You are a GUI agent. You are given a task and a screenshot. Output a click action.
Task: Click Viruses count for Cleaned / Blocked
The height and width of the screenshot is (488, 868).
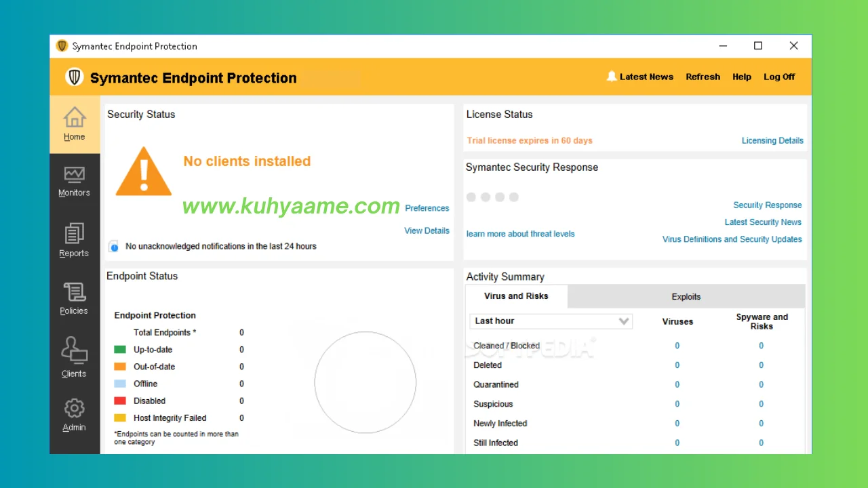[677, 346]
